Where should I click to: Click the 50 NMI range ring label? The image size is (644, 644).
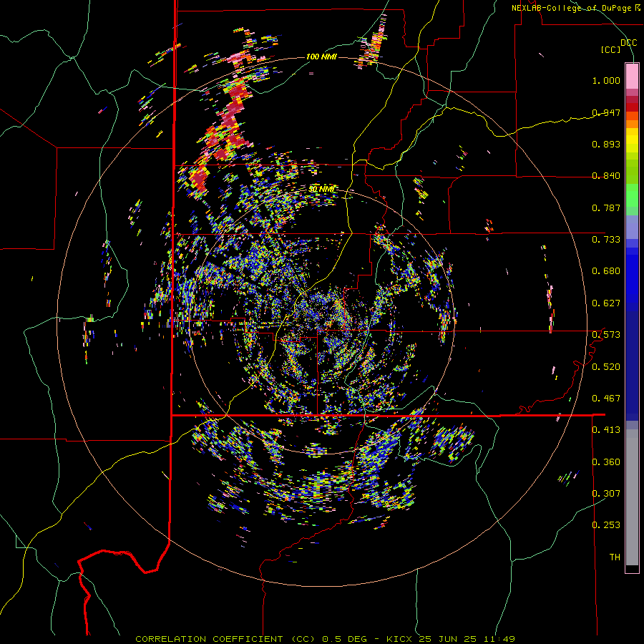click(x=322, y=190)
